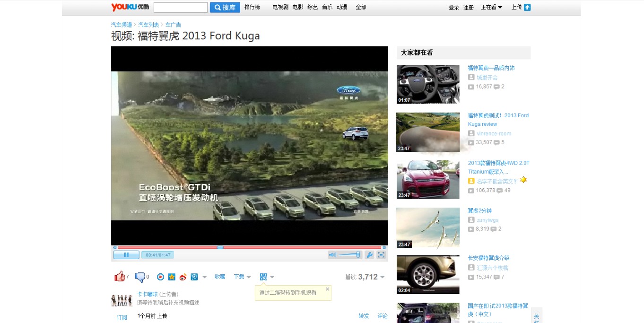Share via the yellow star icon
Image resolution: width=644 pixels, height=323 pixels.
[172, 277]
